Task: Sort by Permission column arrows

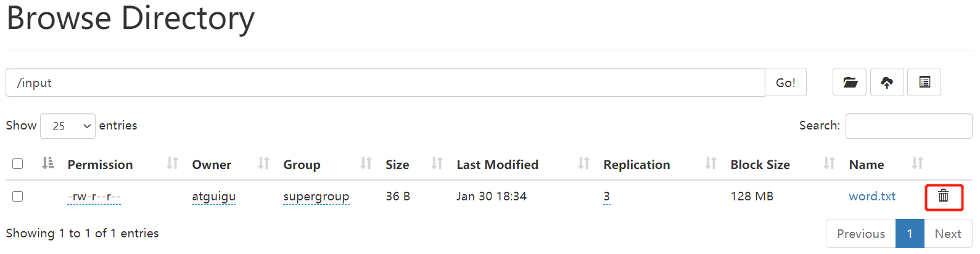Action: pos(172,163)
